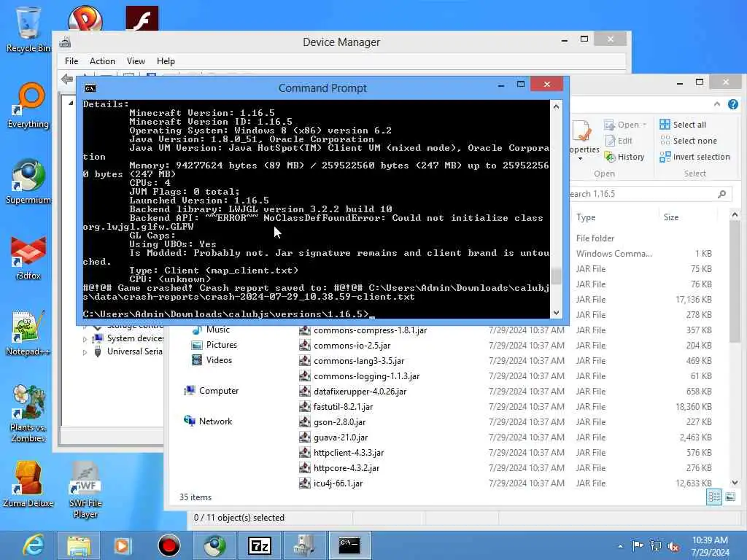Open the Everything search desktop icon
This screenshot has height=560, width=747.
pyautogui.click(x=28, y=106)
